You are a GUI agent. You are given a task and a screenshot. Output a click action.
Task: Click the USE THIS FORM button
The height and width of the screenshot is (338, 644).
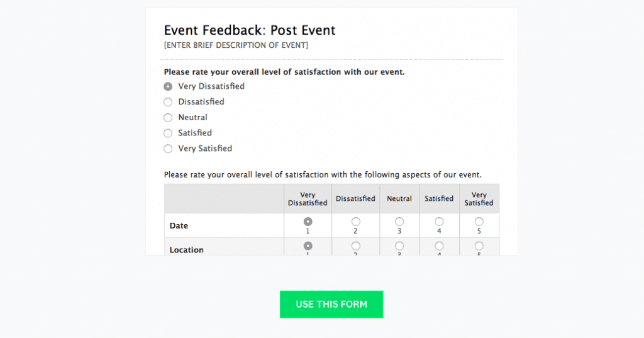[x=331, y=304]
